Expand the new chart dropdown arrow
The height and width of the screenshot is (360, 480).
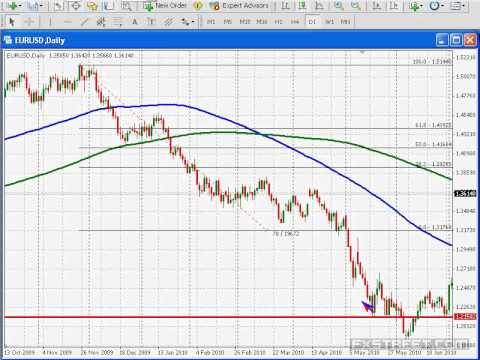click(21, 6)
